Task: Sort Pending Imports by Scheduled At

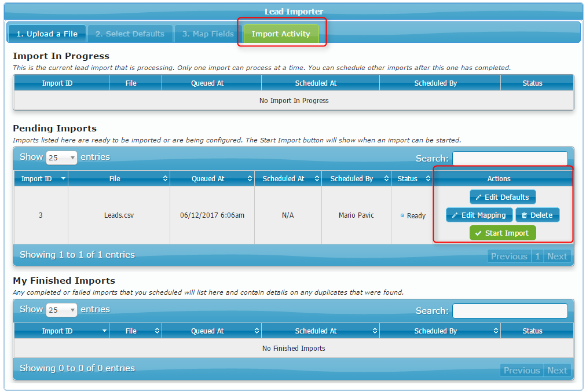Action: (288, 178)
